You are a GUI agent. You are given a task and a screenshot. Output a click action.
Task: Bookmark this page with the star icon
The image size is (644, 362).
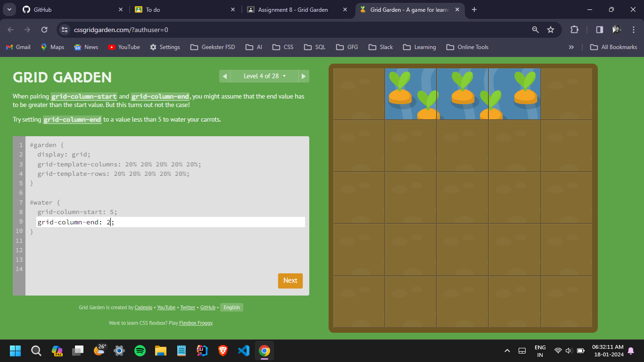(x=550, y=30)
